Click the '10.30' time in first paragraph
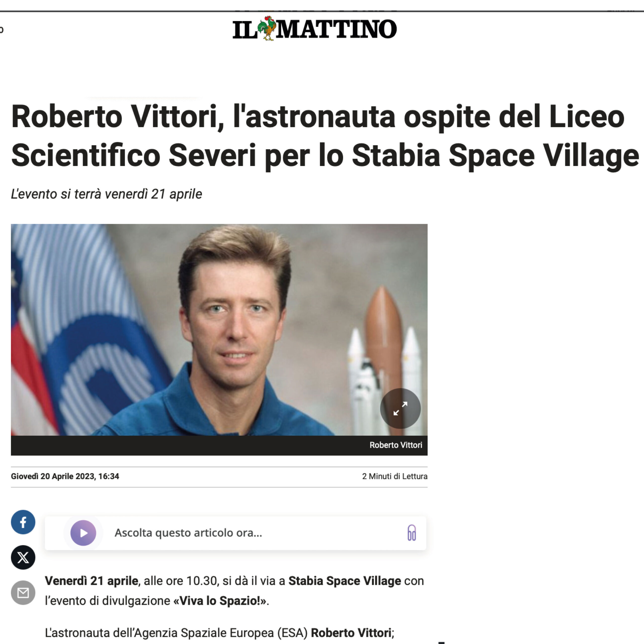 point(202,581)
